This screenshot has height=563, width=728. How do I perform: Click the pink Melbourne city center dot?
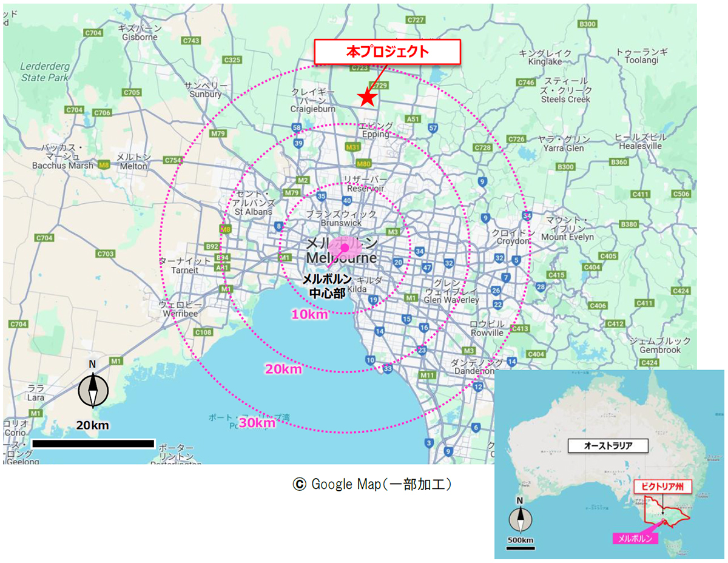(x=345, y=248)
